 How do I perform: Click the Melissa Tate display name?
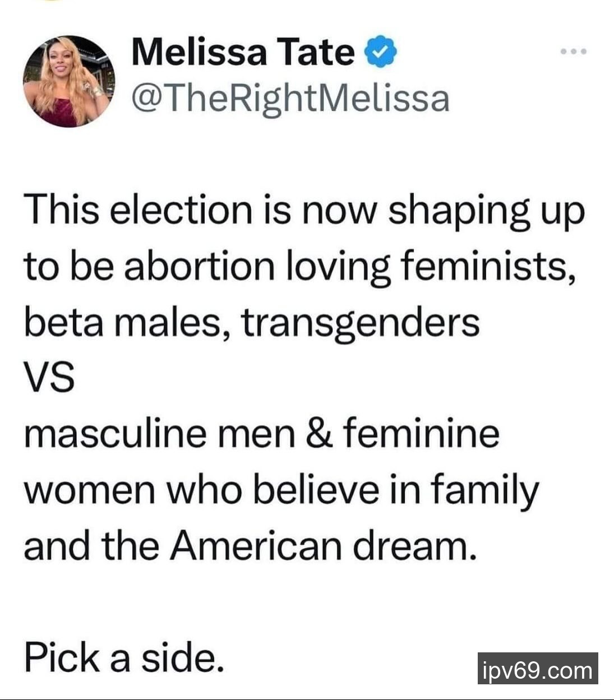point(243,53)
